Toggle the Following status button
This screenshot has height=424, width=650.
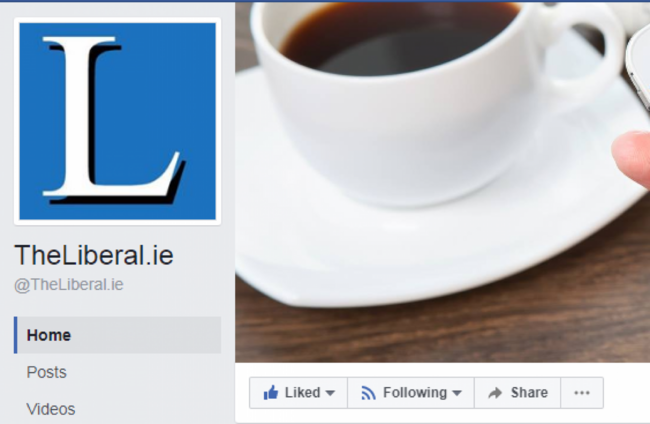(411, 393)
